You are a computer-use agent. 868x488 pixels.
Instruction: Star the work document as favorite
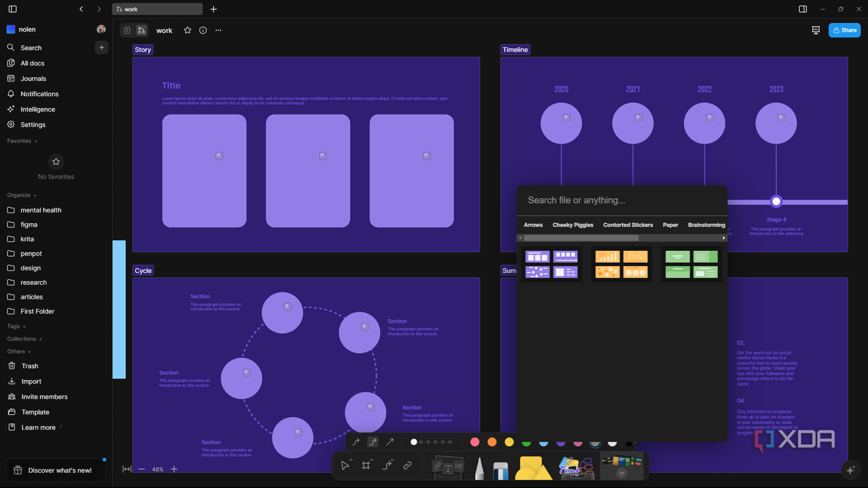(x=187, y=30)
